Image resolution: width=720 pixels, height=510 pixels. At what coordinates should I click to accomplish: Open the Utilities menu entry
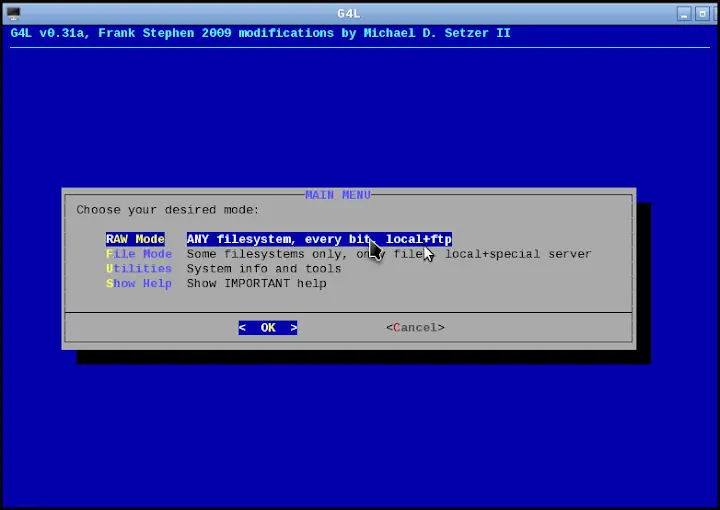[x=139, y=269]
